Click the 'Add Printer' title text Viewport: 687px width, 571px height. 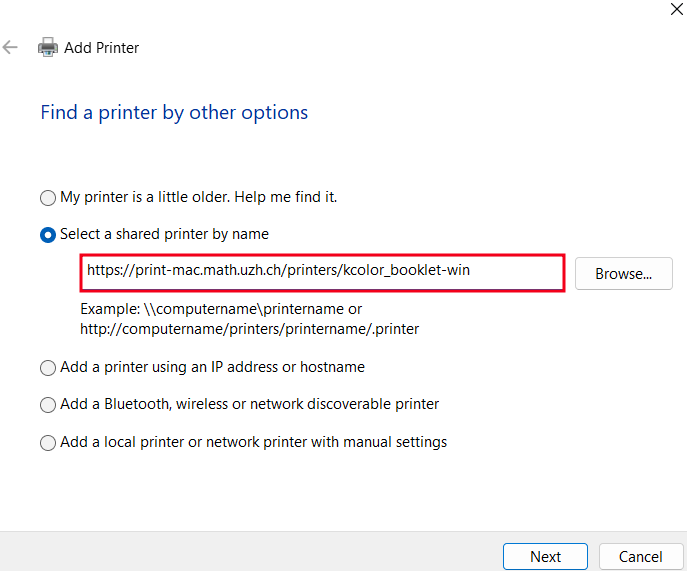point(102,47)
